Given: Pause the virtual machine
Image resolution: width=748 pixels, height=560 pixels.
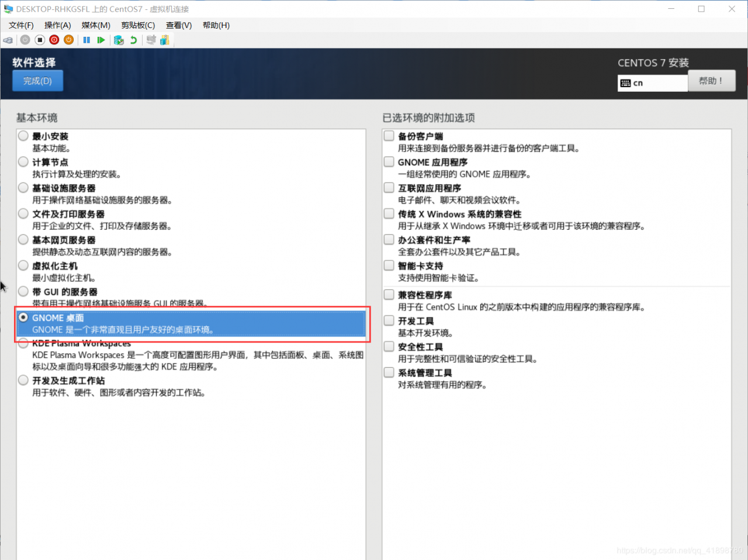Looking at the screenshot, I should tap(86, 40).
